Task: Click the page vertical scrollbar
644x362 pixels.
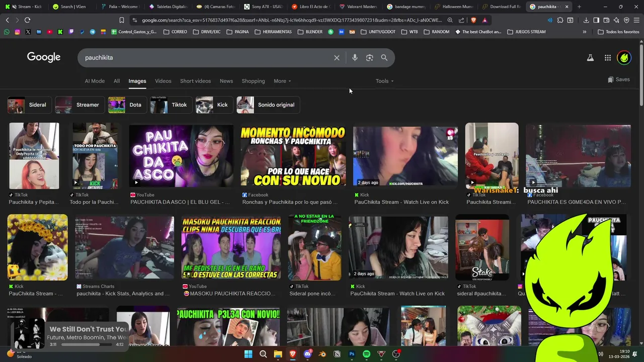Action: pyautogui.click(x=641, y=75)
